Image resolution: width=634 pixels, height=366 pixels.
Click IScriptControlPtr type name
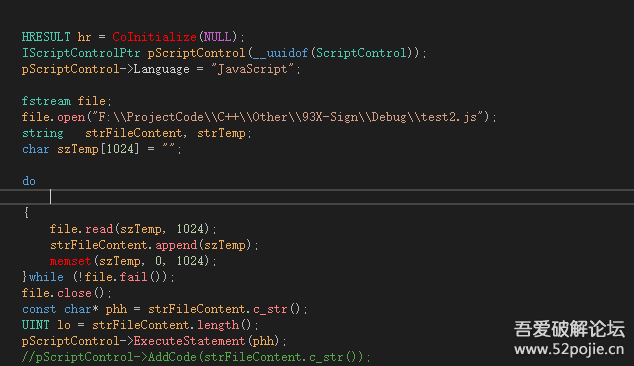pos(81,53)
